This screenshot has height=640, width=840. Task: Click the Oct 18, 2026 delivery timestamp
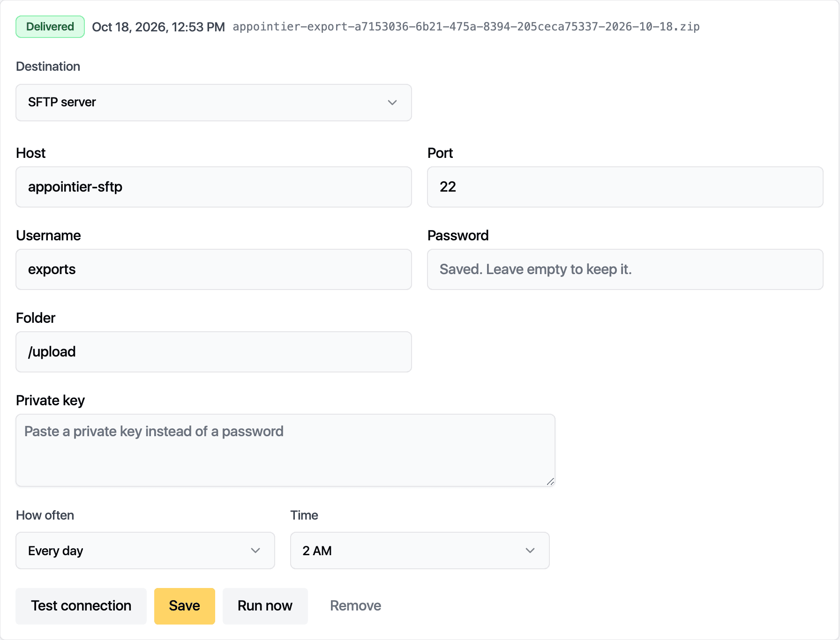(158, 27)
